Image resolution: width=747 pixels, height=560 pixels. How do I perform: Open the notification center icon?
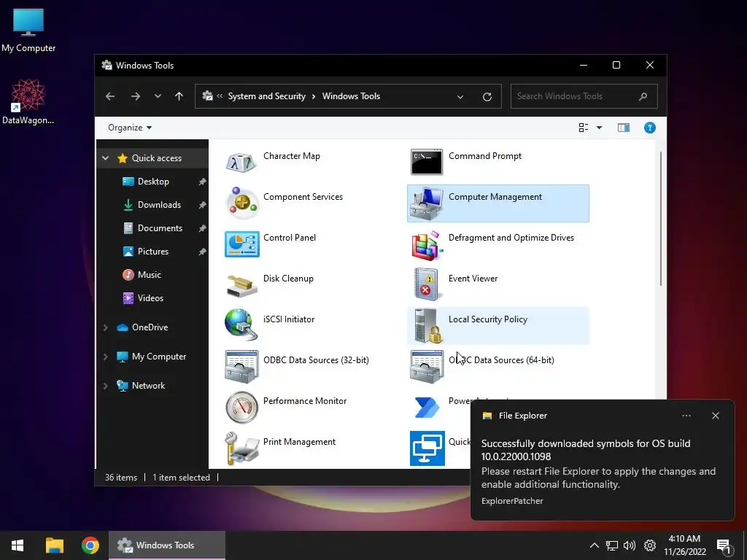tap(724, 546)
